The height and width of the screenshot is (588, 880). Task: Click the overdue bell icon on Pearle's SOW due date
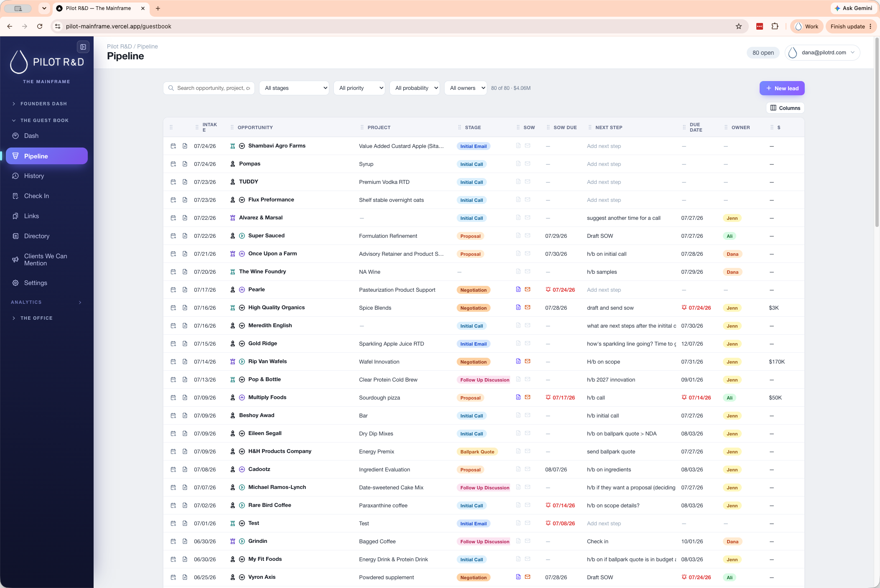[548, 290]
